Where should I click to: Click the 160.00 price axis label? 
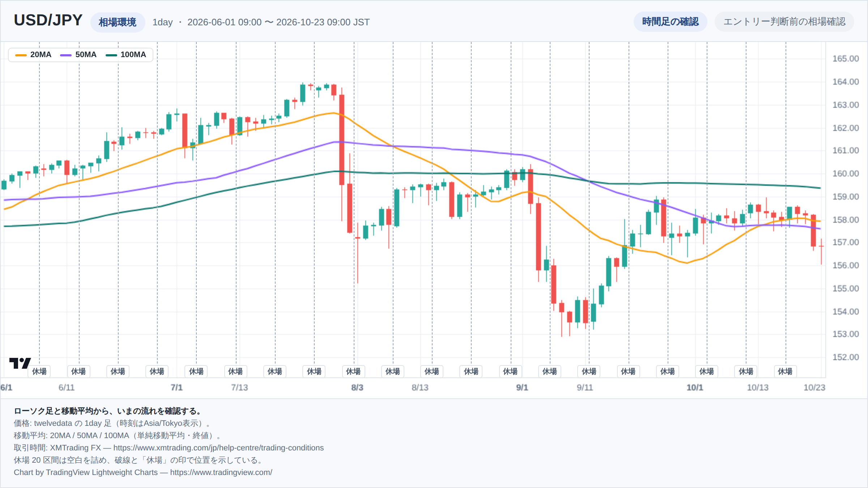click(846, 174)
